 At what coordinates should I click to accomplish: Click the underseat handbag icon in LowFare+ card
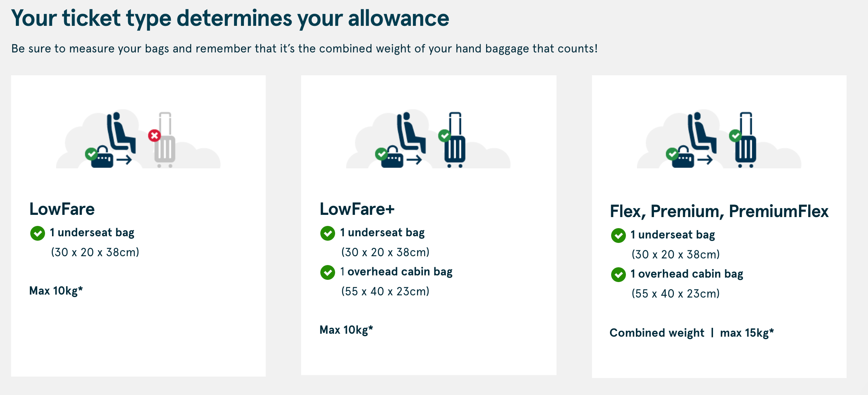[x=392, y=157]
